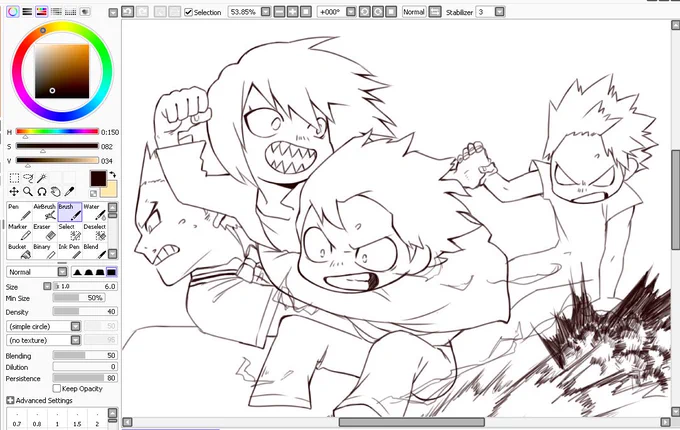
Task: Choose the AirBrush tool
Action: (45, 212)
